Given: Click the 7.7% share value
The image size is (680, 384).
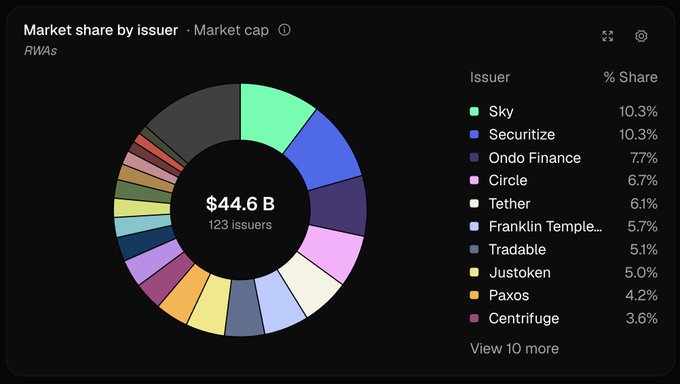Looking at the screenshot, I should point(644,158).
